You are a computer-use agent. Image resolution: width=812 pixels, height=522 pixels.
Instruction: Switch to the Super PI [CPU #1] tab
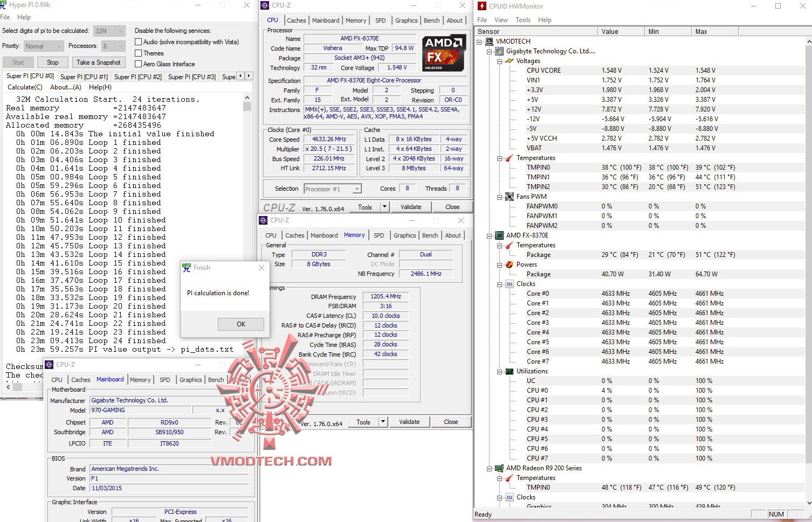(84, 77)
